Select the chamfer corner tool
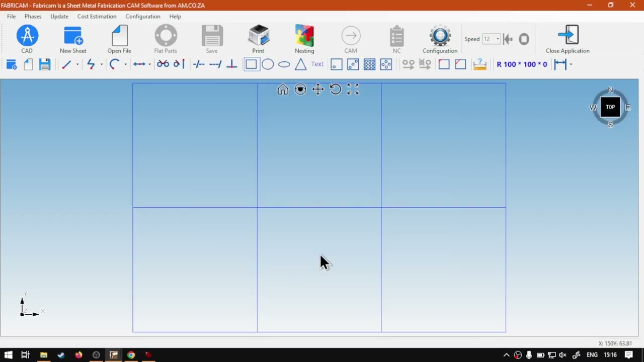 click(460, 64)
